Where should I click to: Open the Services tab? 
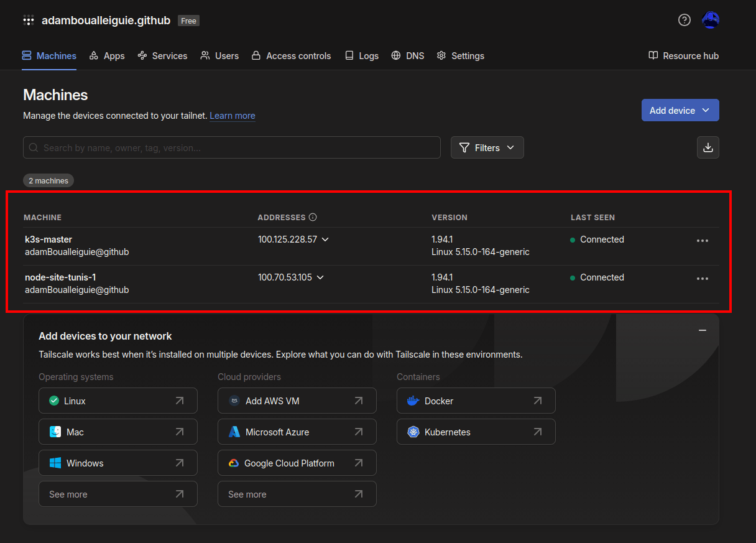[x=162, y=55]
